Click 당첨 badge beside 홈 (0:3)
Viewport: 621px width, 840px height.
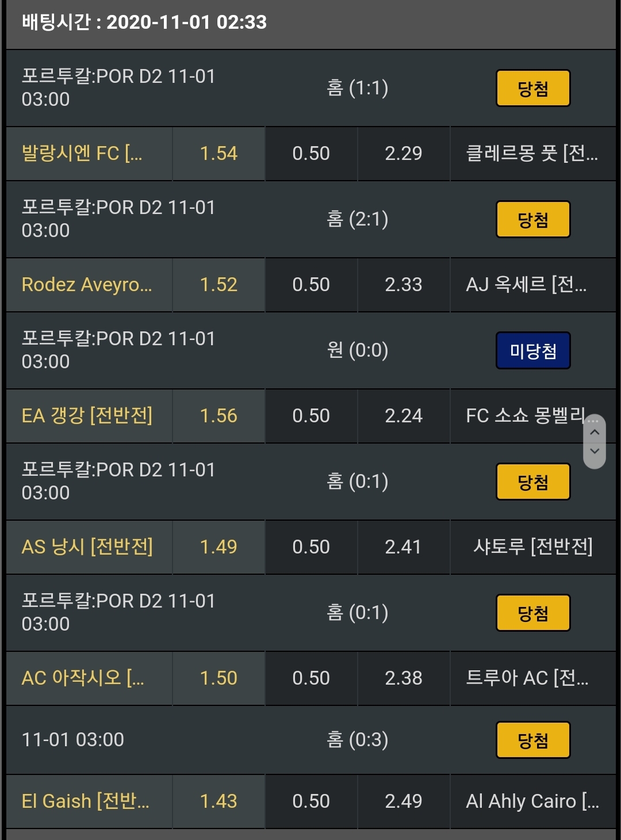[533, 740]
